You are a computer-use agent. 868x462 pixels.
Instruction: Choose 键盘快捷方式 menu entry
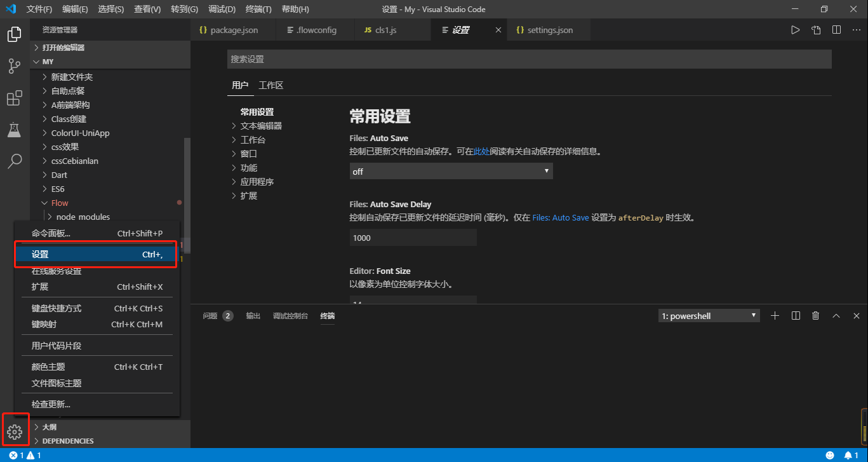pyautogui.click(x=97, y=308)
